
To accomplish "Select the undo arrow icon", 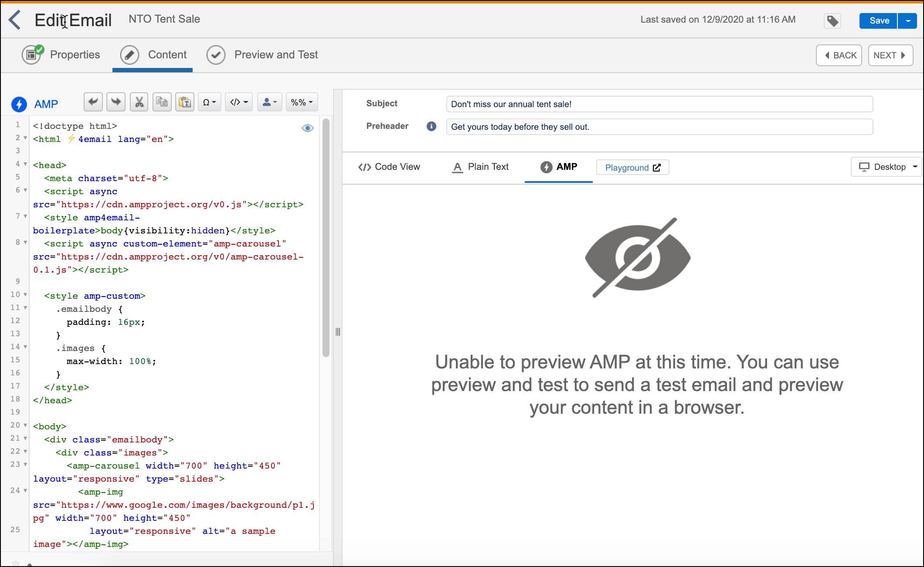I will [93, 102].
